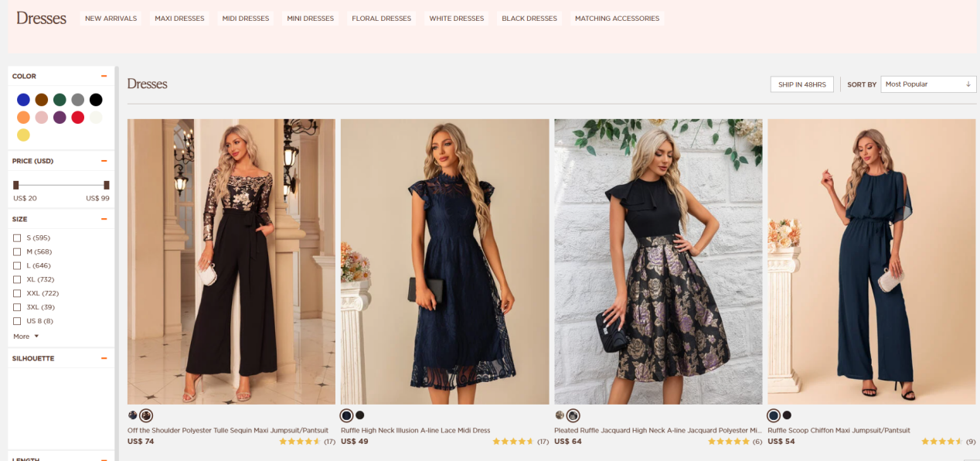Collapse the PRICE (USD) filter section

[x=104, y=161]
